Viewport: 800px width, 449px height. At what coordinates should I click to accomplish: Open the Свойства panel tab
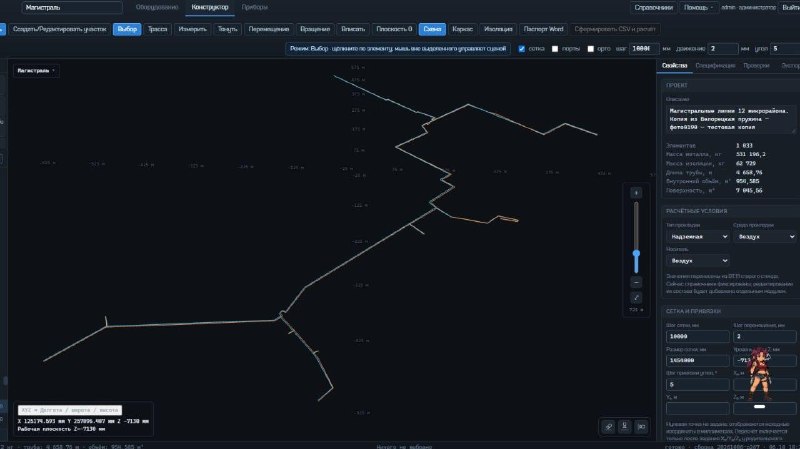point(674,66)
